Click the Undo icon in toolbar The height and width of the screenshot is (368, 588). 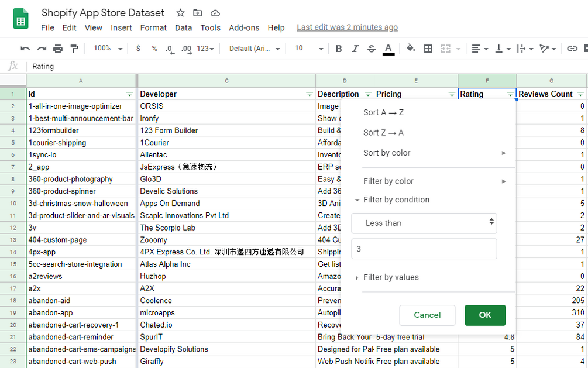click(x=25, y=49)
